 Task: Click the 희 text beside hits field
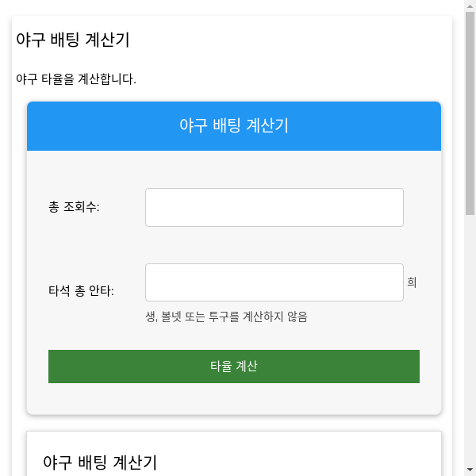[412, 282]
